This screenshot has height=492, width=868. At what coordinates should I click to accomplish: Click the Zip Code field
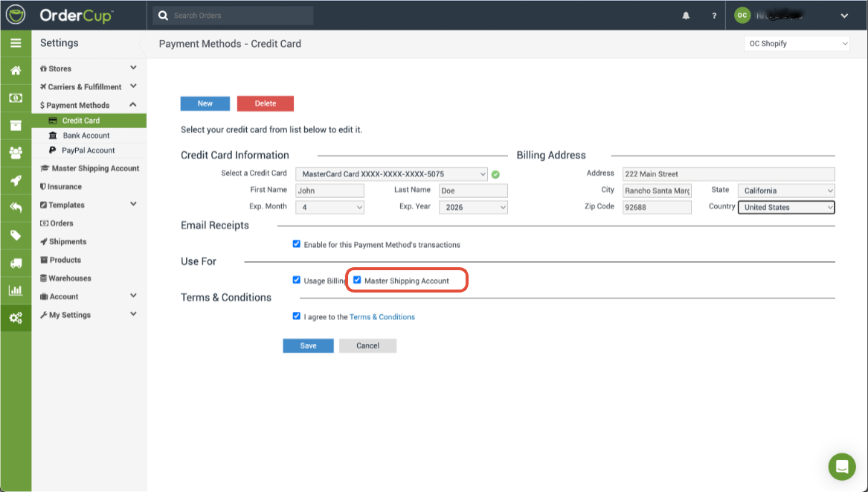(x=657, y=207)
